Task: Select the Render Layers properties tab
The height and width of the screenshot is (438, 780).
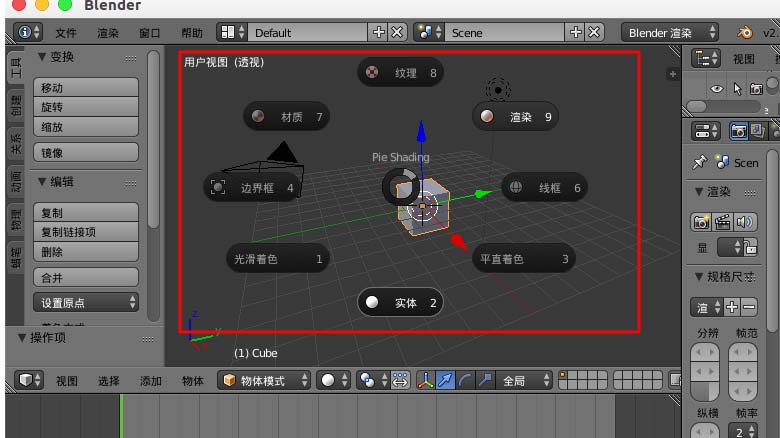Action: [x=758, y=131]
